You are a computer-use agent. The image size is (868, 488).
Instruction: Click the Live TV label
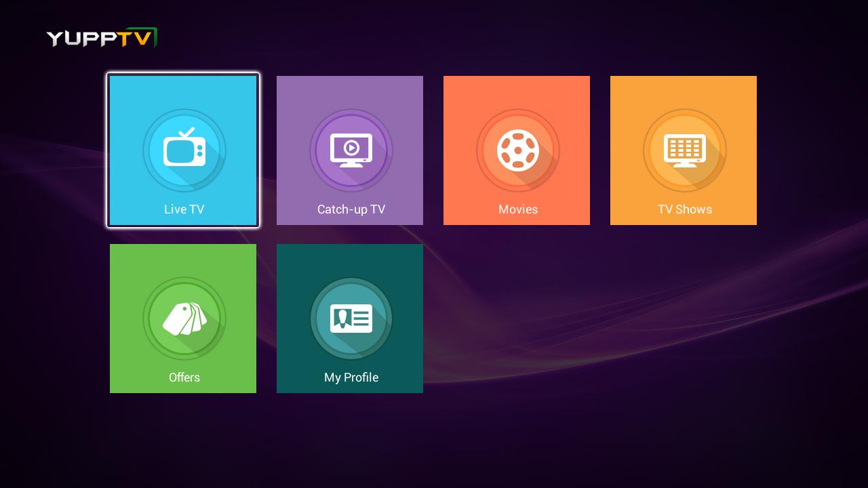pos(184,209)
